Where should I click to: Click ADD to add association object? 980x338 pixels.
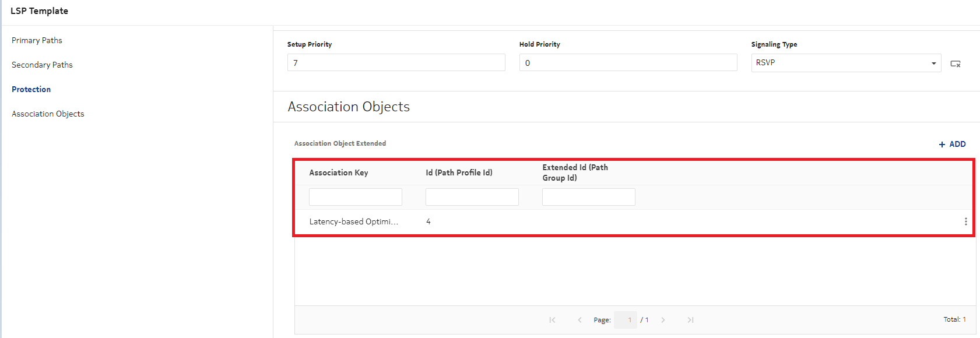952,144
